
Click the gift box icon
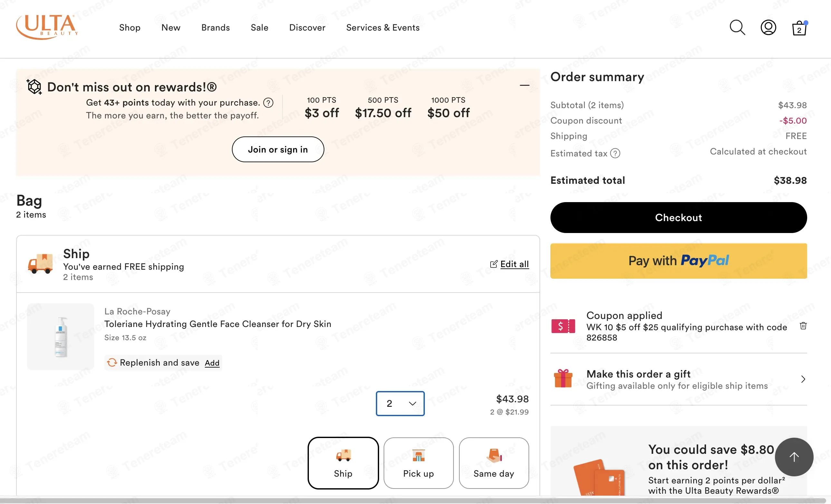click(x=563, y=379)
